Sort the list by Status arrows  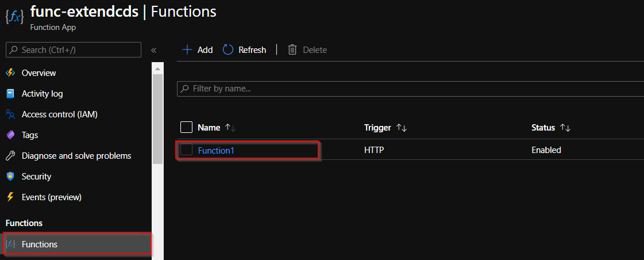tap(565, 128)
